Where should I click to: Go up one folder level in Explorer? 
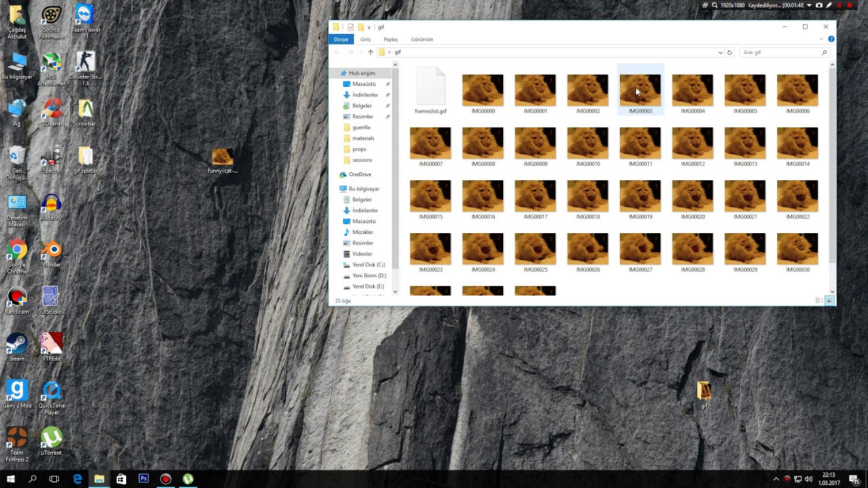click(370, 52)
